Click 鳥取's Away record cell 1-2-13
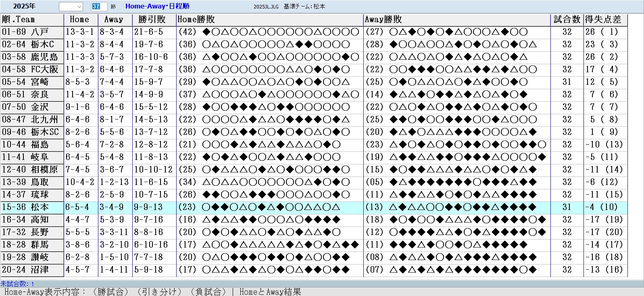 115,182
